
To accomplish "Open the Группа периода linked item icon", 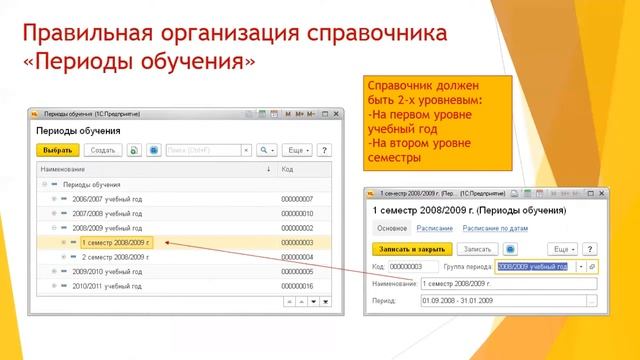I will pyautogui.click(x=592, y=267).
